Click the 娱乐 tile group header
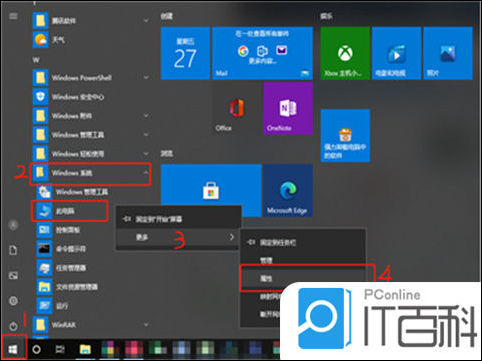The width and height of the screenshot is (482, 361). pos(326,15)
